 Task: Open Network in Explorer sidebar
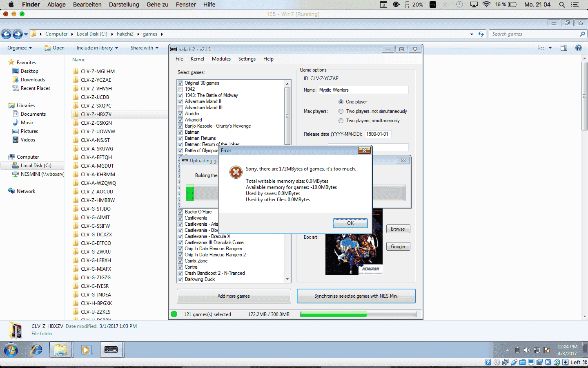(x=26, y=191)
